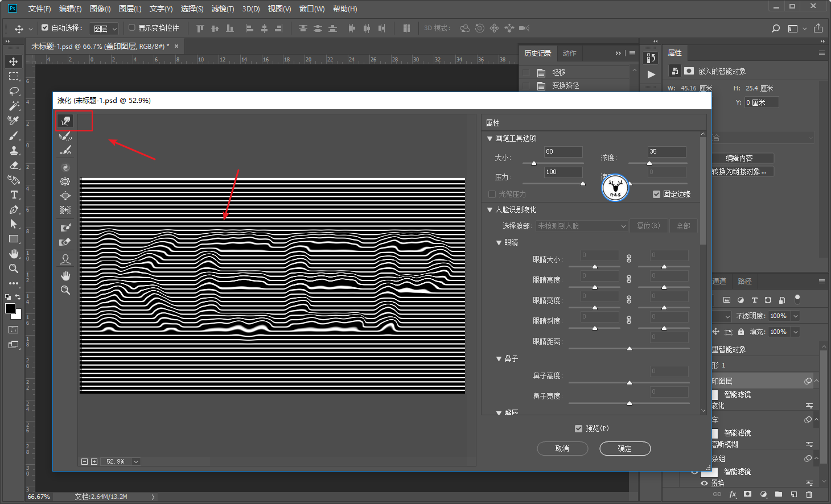Screen dimensions: 831x504
Task: Select the Magic Wand tool
Action: pyautogui.click(x=14, y=106)
